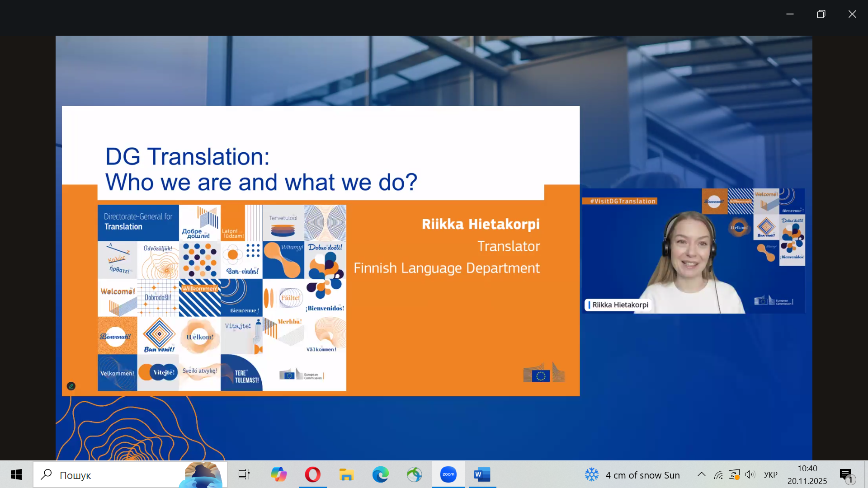Screen dimensions: 868x488
Task: Launch the Opera browser taskbar icon
Action: [312, 474]
